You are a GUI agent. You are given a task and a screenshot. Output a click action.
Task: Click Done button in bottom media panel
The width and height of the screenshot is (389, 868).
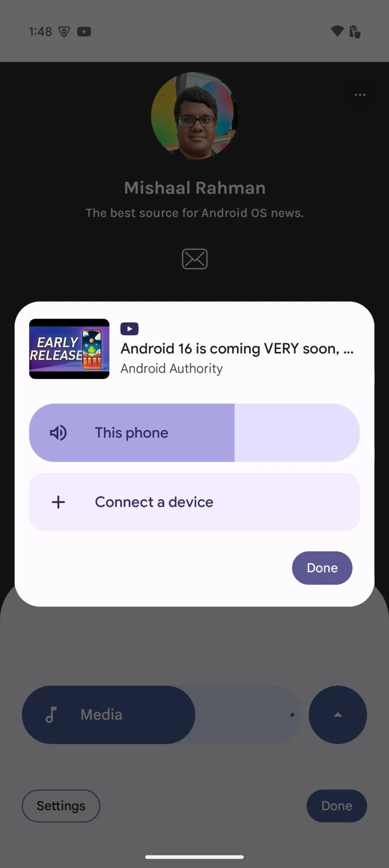tap(337, 805)
